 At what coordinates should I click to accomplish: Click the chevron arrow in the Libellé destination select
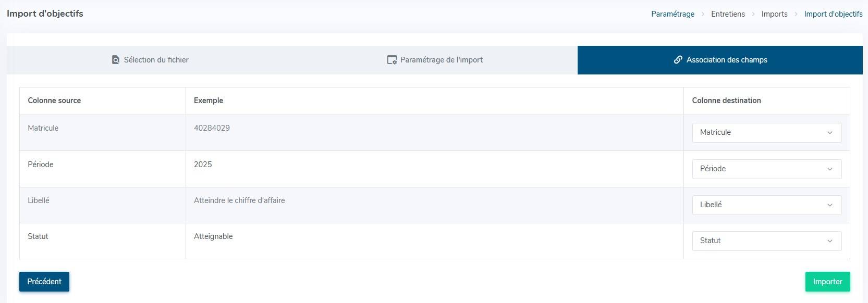(829, 205)
